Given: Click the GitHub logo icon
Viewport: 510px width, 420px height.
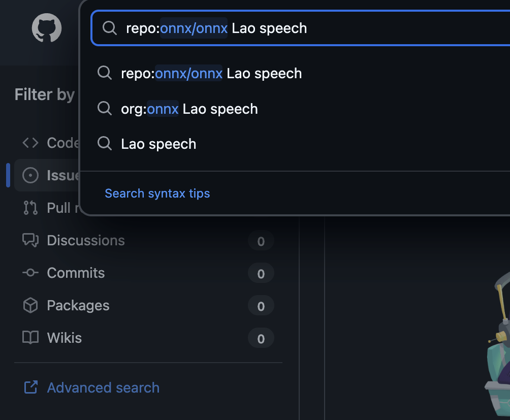Looking at the screenshot, I should point(47,28).
